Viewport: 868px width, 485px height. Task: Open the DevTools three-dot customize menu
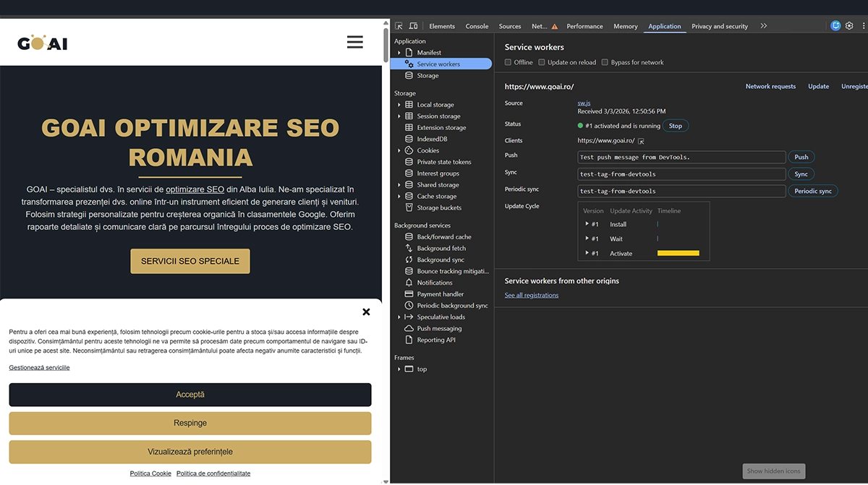point(863,26)
